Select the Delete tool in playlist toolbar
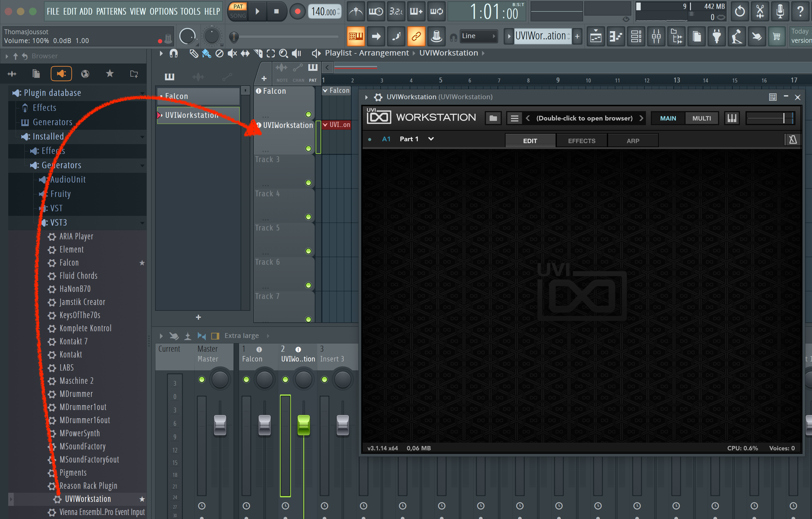812x519 pixels. 219,53
